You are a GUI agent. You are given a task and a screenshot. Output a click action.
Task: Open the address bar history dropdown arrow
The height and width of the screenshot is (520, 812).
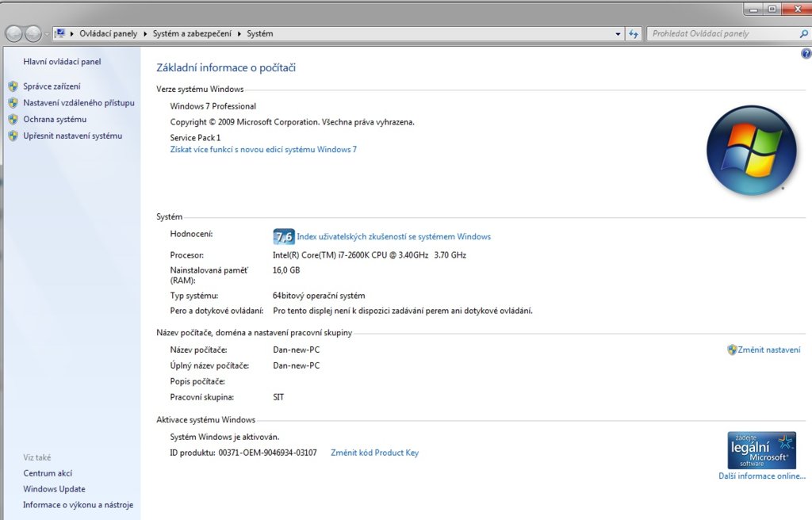click(x=619, y=34)
